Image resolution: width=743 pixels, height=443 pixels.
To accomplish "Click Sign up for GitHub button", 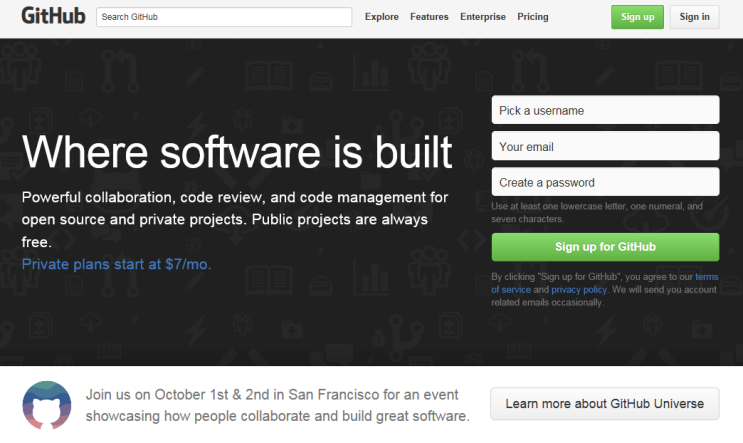I will 605,247.
